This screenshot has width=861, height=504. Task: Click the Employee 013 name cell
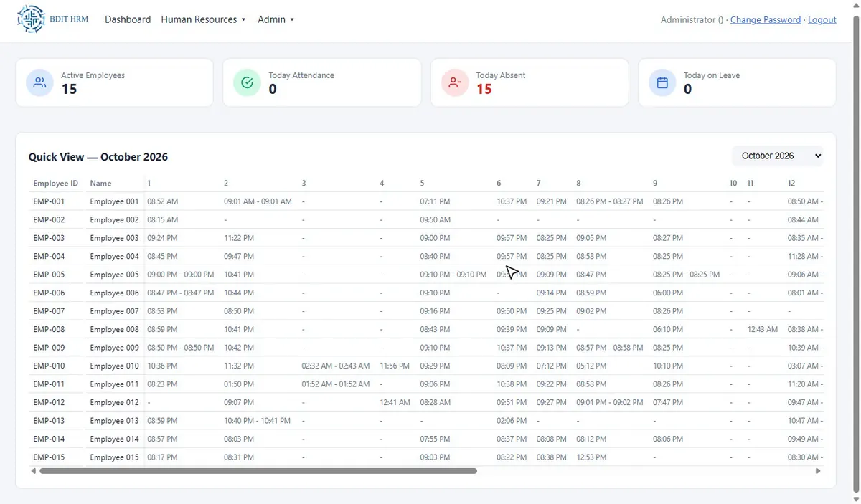[x=115, y=421]
